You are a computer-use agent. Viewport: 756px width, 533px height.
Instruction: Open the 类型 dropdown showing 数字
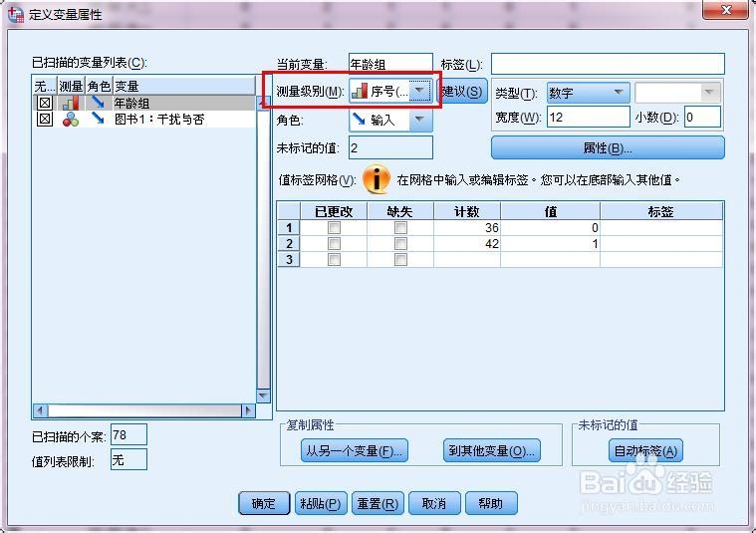pyautogui.click(x=589, y=93)
